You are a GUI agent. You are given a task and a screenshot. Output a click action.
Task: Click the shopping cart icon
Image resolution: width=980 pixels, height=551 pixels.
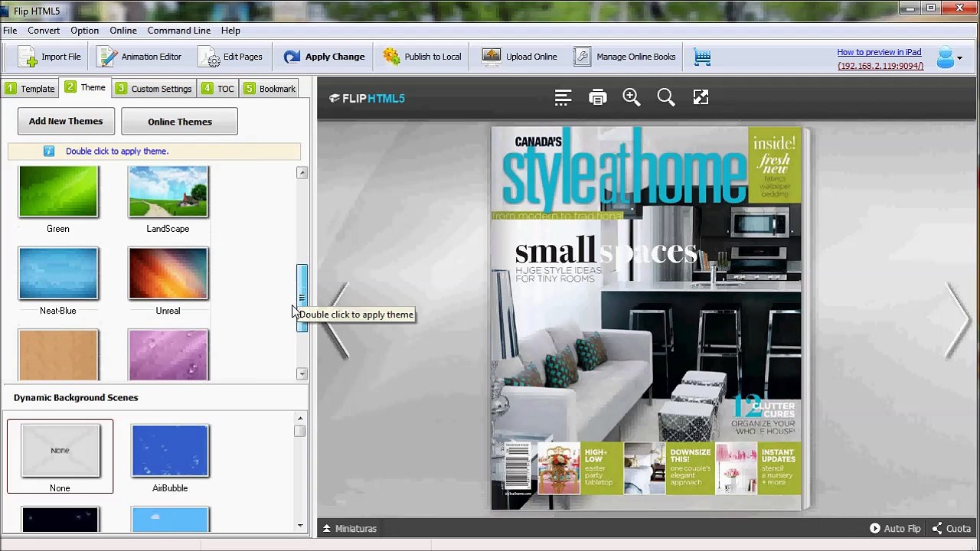pos(702,57)
